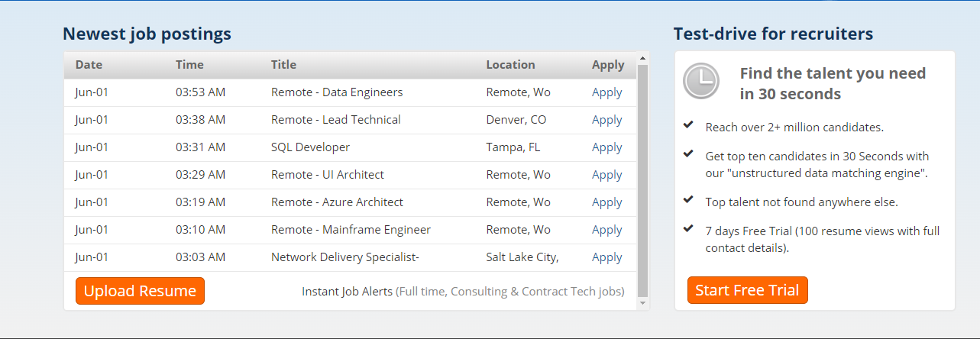Sort postings by the Date column header
The image size is (980, 339).
coord(89,65)
